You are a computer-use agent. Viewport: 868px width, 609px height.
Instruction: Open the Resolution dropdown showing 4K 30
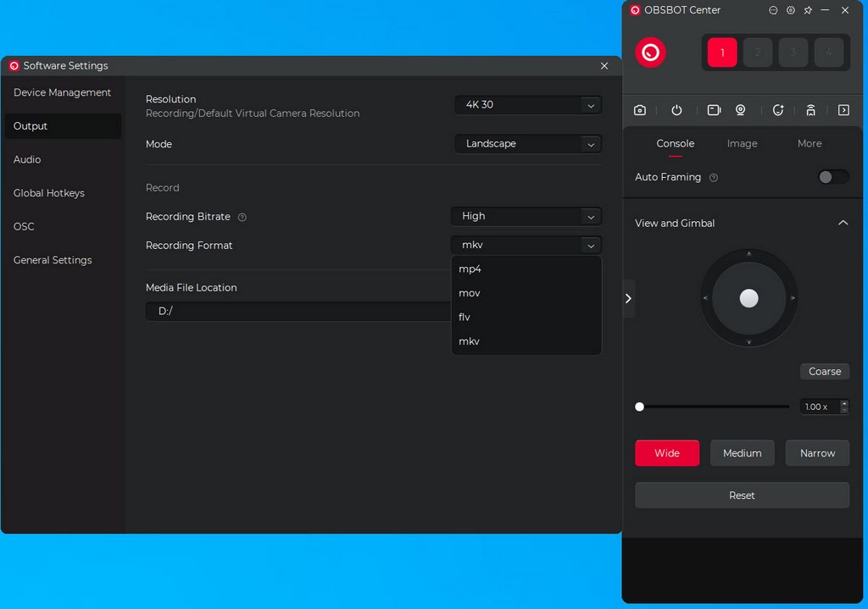point(527,104)
